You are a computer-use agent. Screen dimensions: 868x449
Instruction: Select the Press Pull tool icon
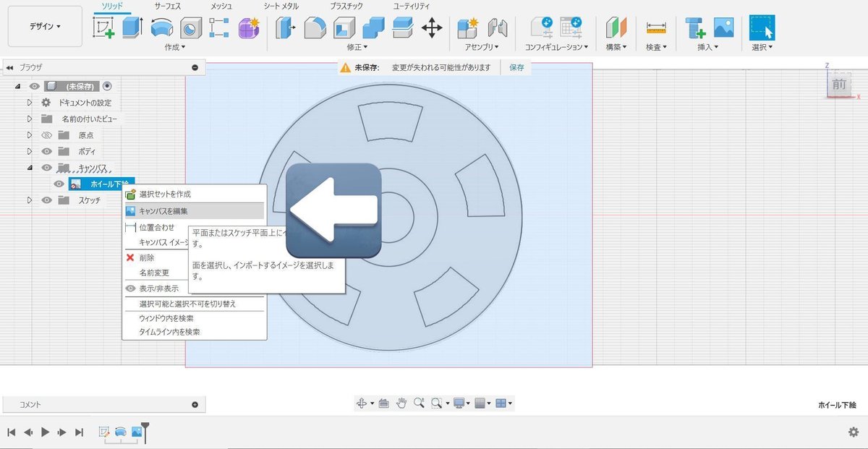click(286, 28)
